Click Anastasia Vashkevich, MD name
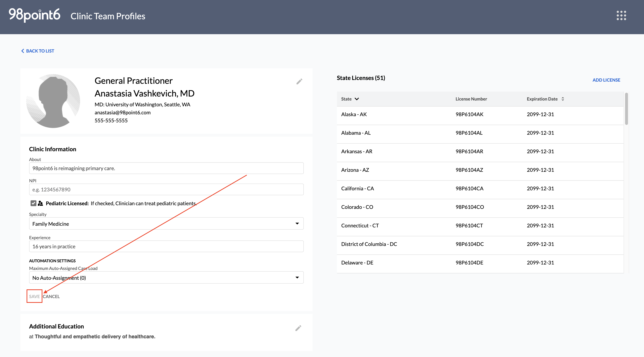Image resolution: width=644 pixels, height=357 pixels. click(145, 93)
